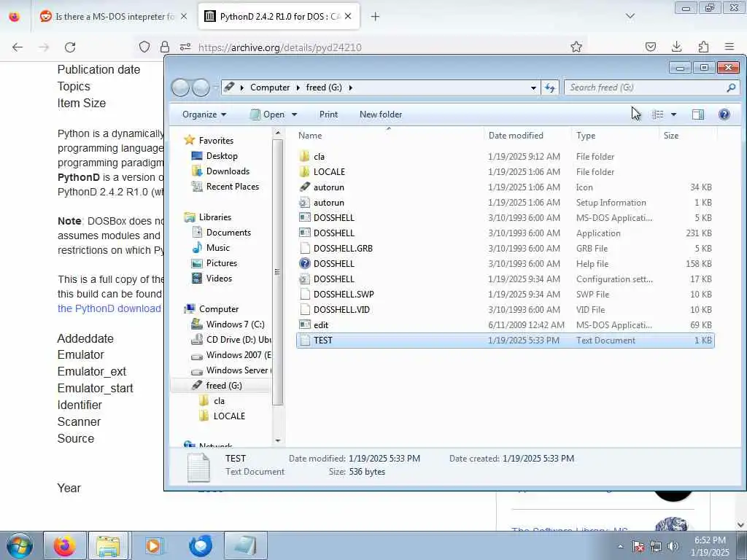
Task: Reload the archive.org page in Firefox
Action: 70,47
